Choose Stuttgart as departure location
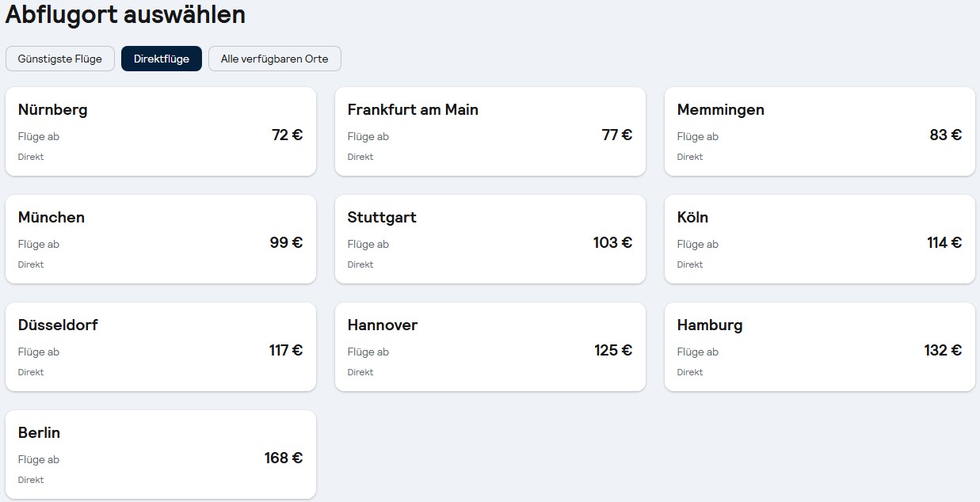The height and width of the screenshot is (502, 980). click(490, 239)
